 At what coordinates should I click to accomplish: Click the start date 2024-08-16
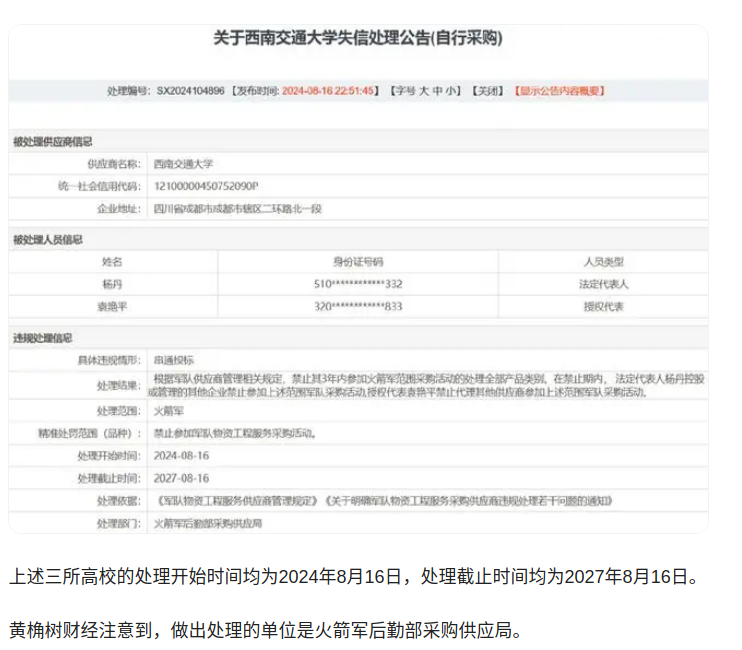pyautogui.click(x=181, y=456)
